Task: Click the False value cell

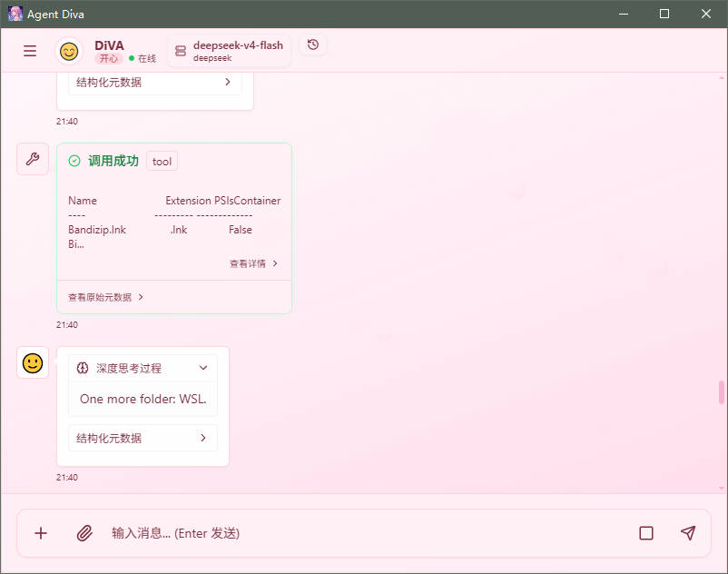Action: 241,230
